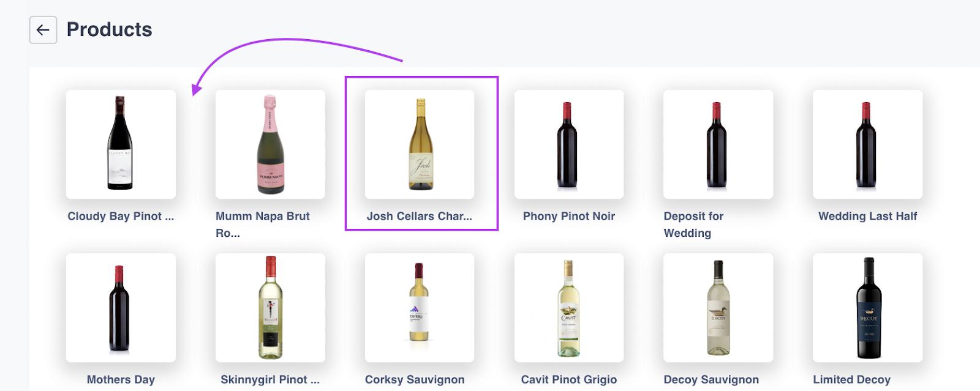Open the Corksy Sauvignon bottle image
Image resolution: width=980 pixels, height=391 pixels.
click(420, 308)
